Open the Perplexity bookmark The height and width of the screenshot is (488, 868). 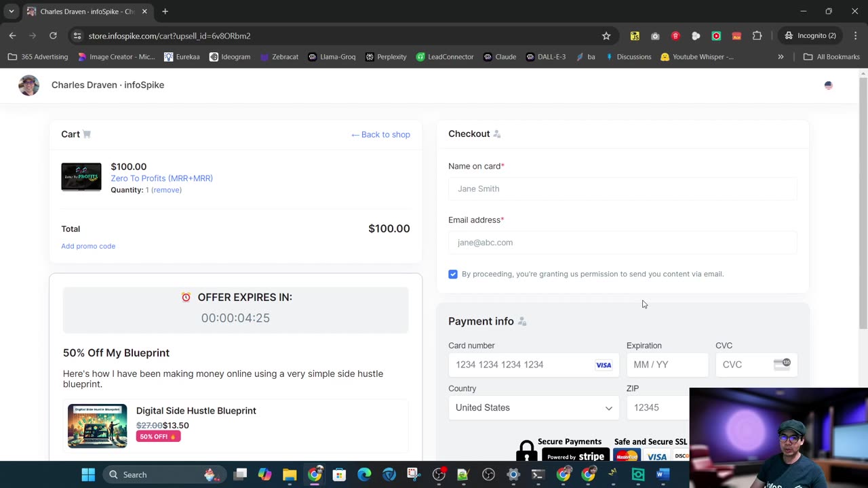(x=385, y=57)
